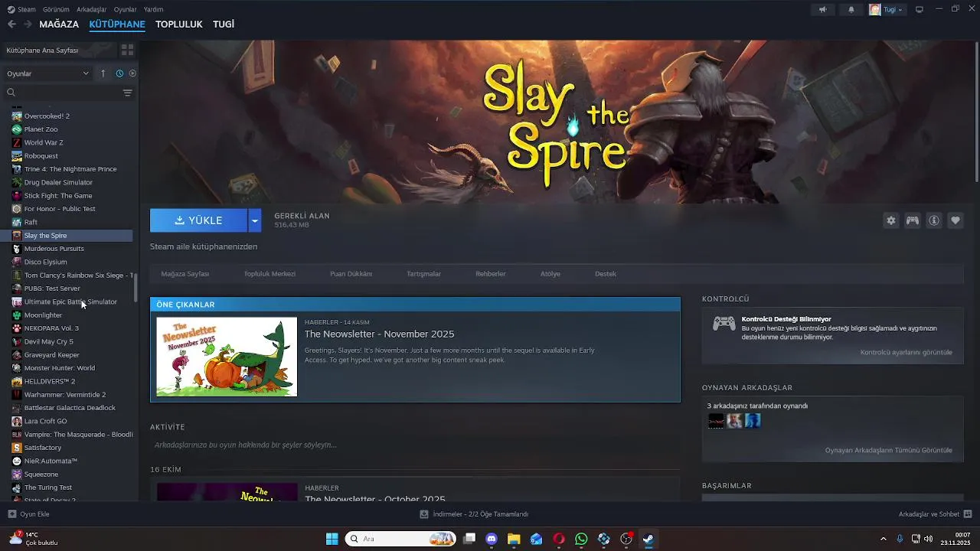This screenshot has height=551, width=980.
Task: Open Tartışmalar link
Action: coord(423,274)
